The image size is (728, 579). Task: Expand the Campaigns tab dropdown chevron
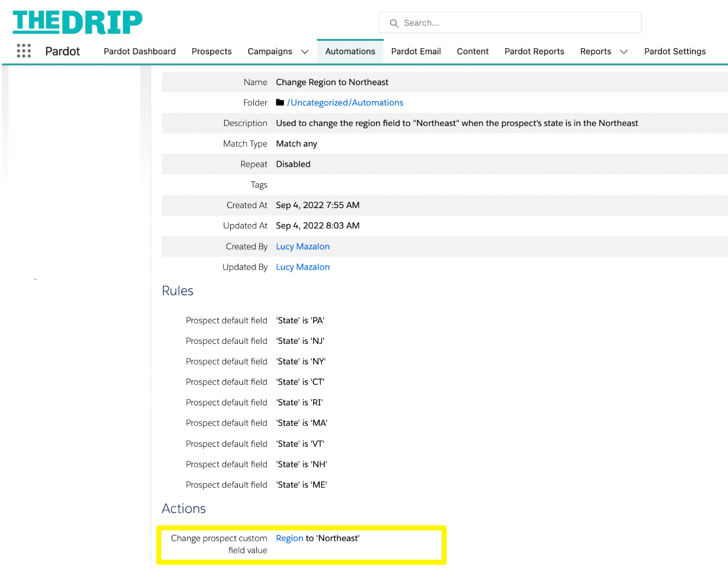[x=305, y=51]
